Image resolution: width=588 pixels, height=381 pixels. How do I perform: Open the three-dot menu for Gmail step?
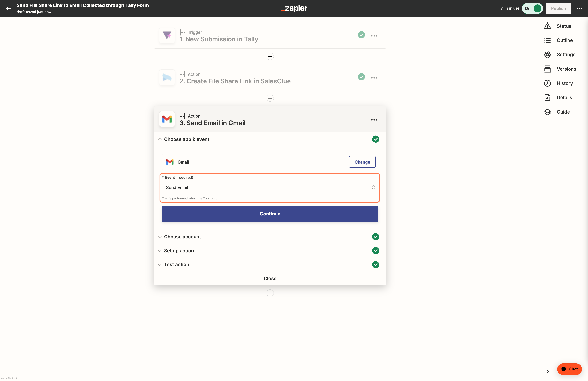(x=374, y=120)
